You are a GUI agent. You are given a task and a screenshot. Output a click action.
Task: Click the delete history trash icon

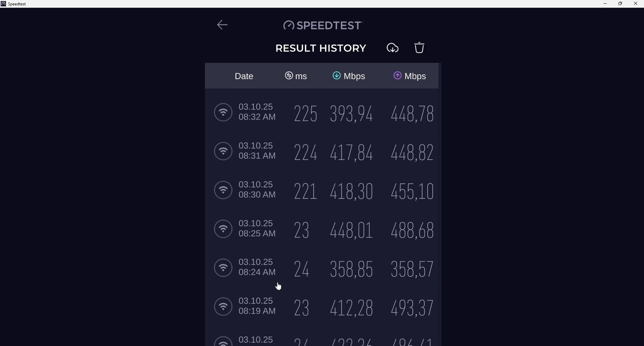tap(419, 48)
